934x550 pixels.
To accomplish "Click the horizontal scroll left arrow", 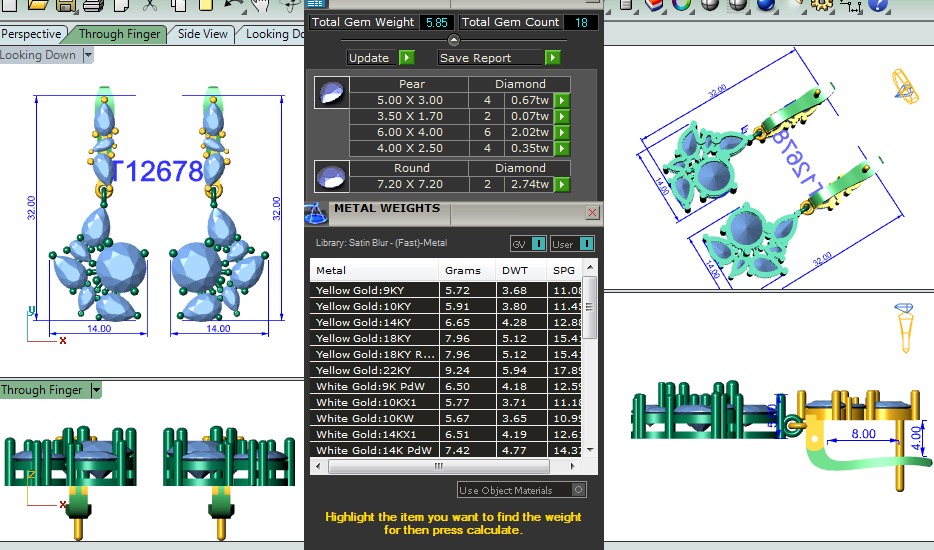I will [x=317, y=466].
